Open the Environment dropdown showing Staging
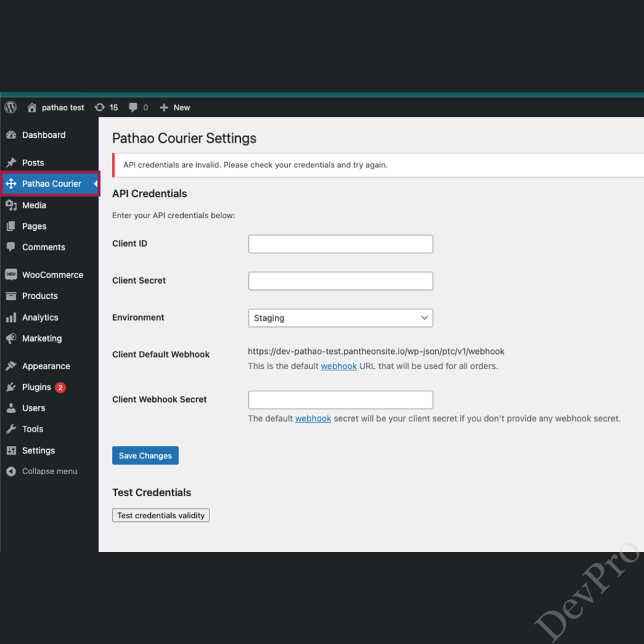 click(x=340, y=318)
